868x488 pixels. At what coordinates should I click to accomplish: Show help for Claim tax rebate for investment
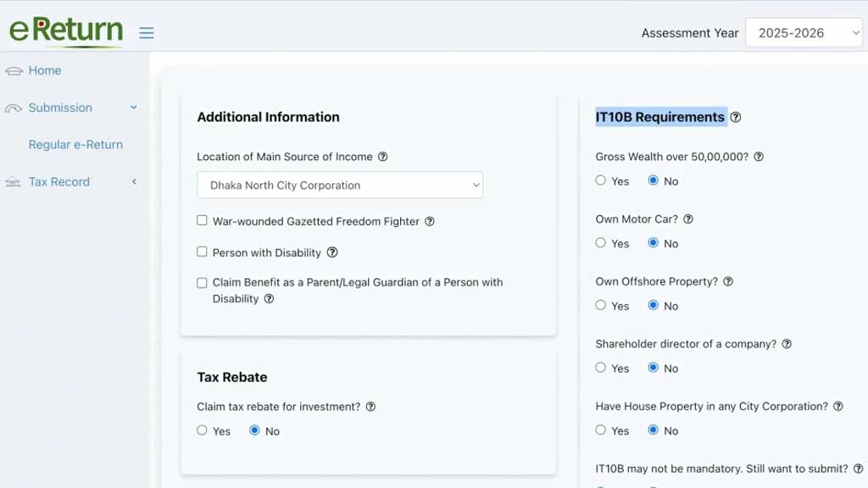pos(370,407)
